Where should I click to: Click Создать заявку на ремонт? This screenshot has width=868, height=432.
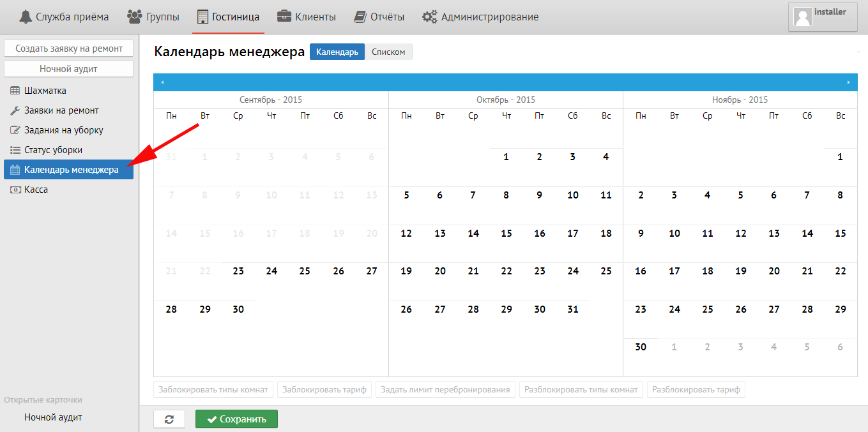click(x=69, y=48)
